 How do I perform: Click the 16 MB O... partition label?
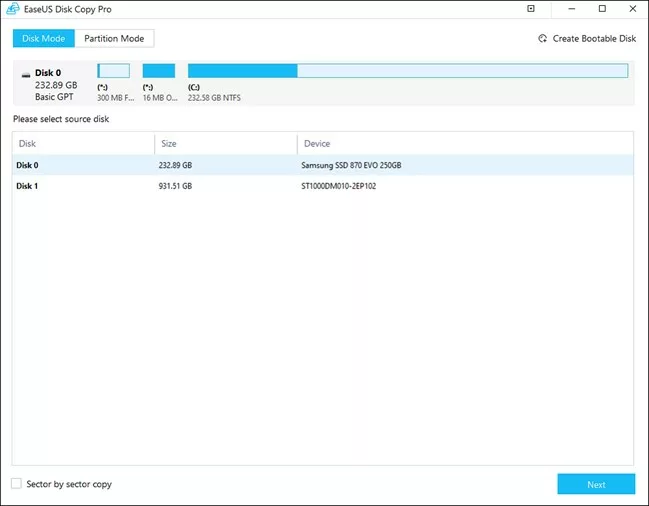click(x=160, y=98)
